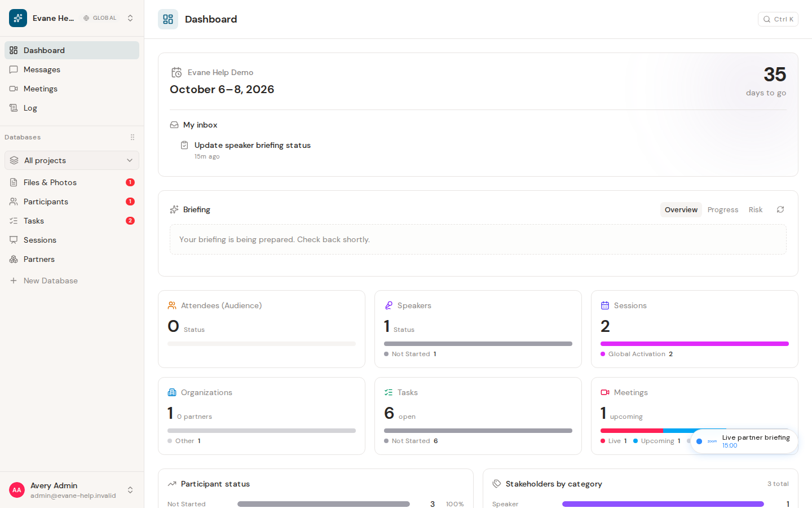The height and width of the screenshot is (508, 812).
Task: Click the Speakers microphone icon
Action: pyautogui.click(x=389, y=305)
